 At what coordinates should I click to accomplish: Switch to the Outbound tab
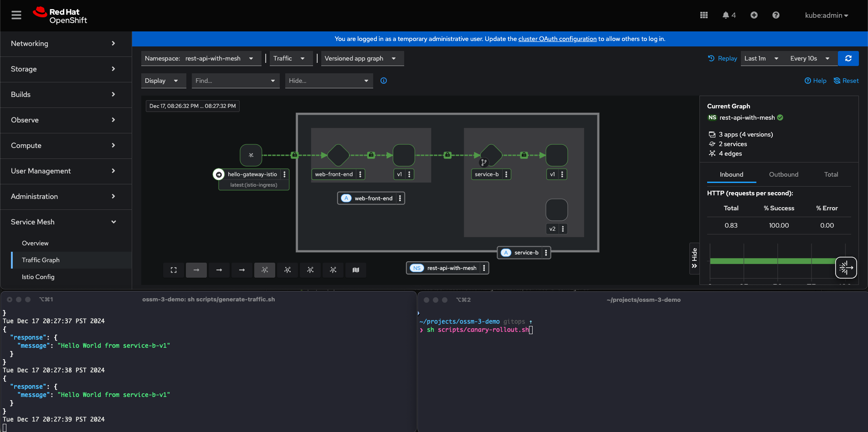coord(783,174)
